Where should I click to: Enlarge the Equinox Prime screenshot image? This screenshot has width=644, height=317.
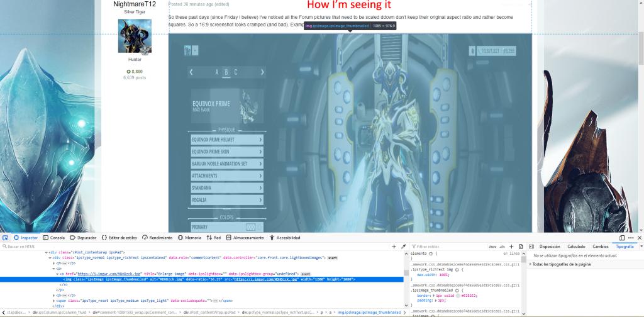[x=350, y=133]
